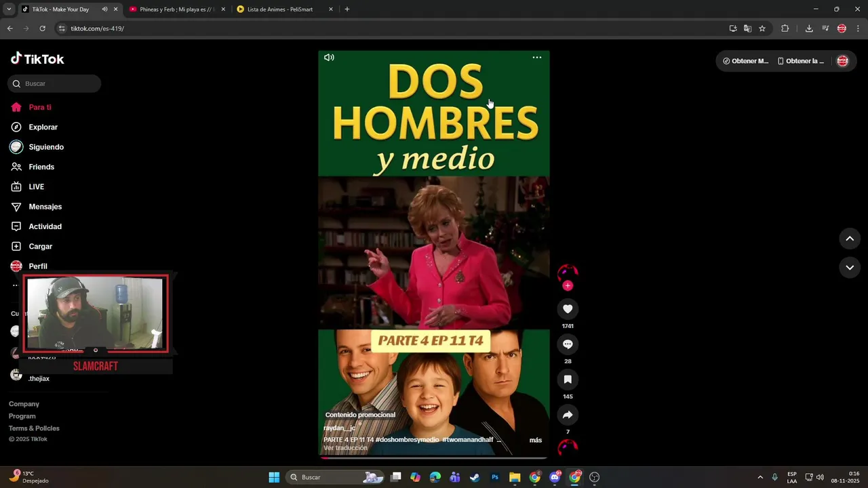The width and height of the screenshot is (868, 488).
Task: Open the spinning sound disc icon
Action: (x=568, y=447)
